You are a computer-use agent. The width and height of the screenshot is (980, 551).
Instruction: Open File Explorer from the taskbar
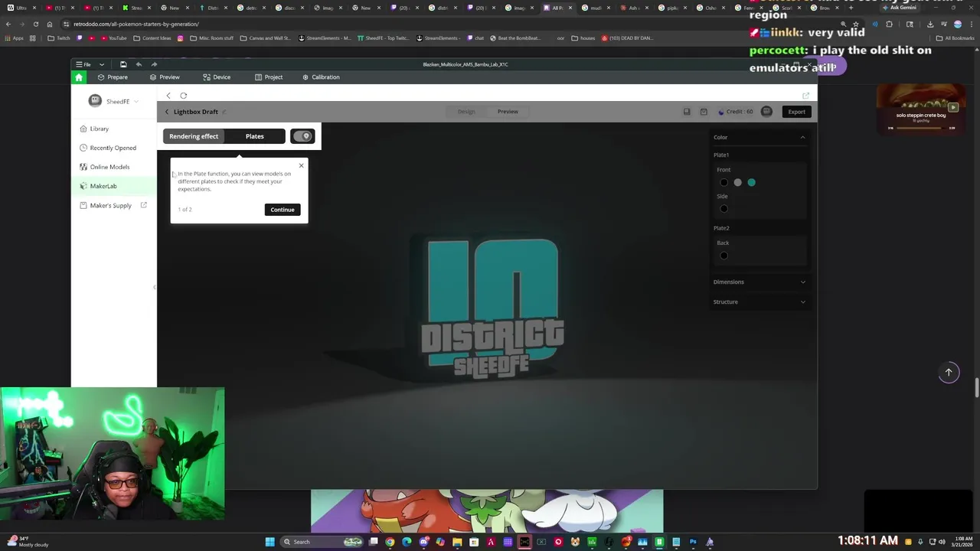(x=457, y=542)
